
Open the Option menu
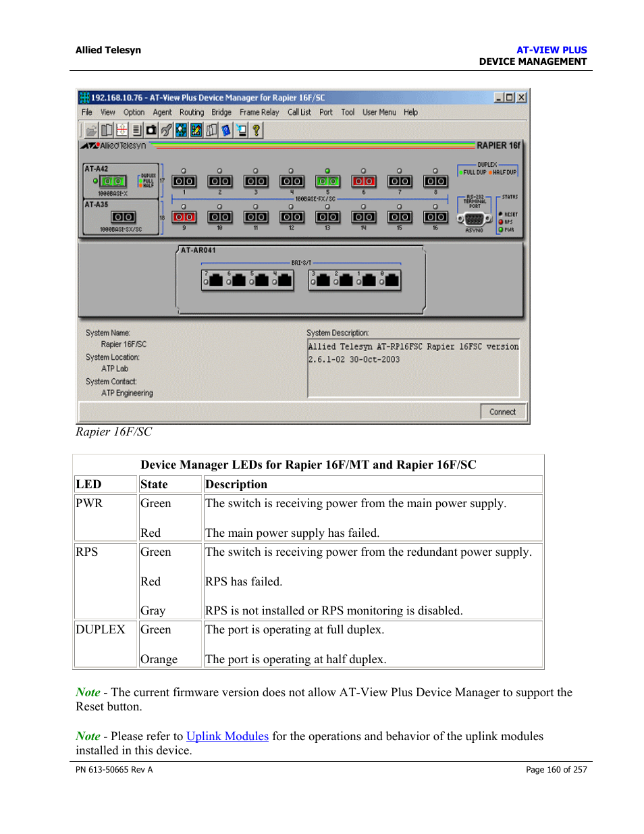point(134,112)
